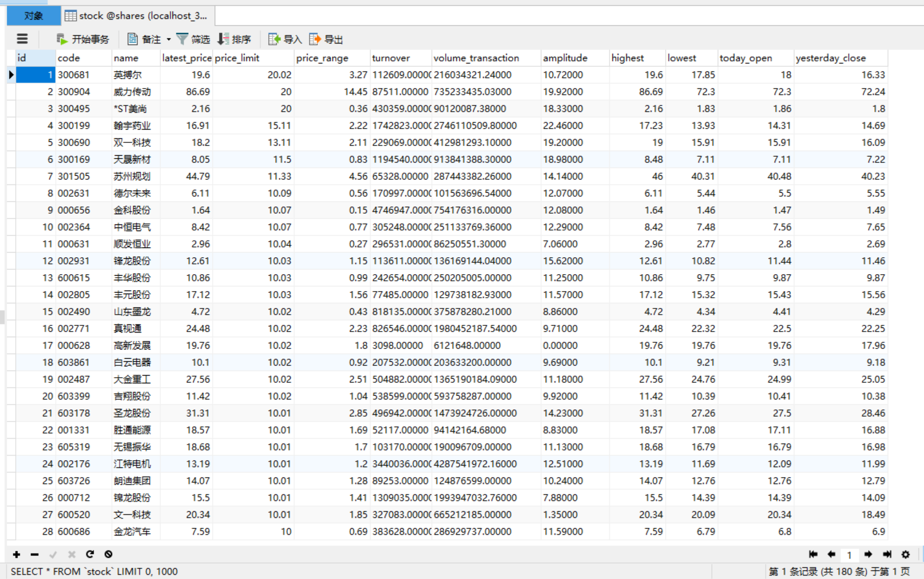This screenshot has height=579, width=924.
Task: Click the delete record minus icon
Action: [34, 554]
